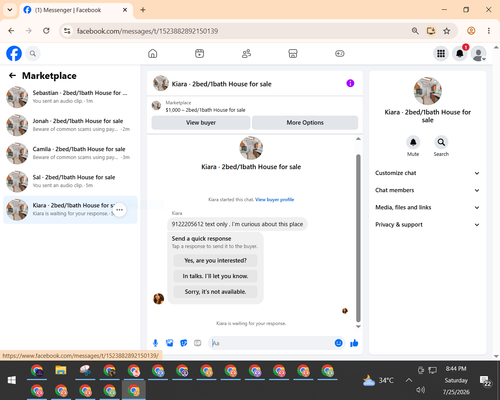Expand Customize chat section
The image size is (500, 400).
pyautogui.click(x=427, y=173)
